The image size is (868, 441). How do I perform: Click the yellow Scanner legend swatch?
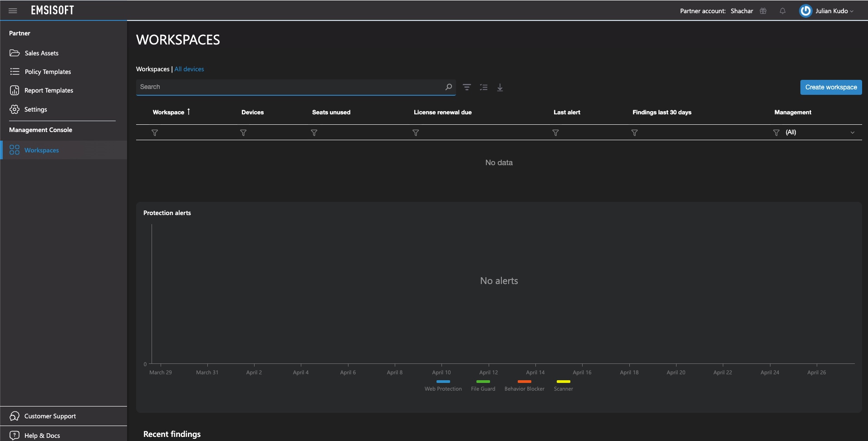pyautogui.click(x=563, y=382)
